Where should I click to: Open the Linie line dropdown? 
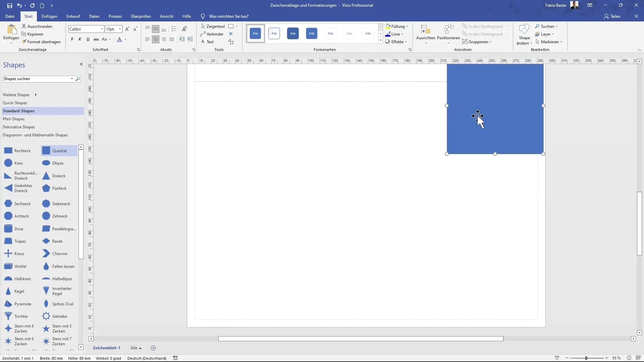click(x=395, y=34)
